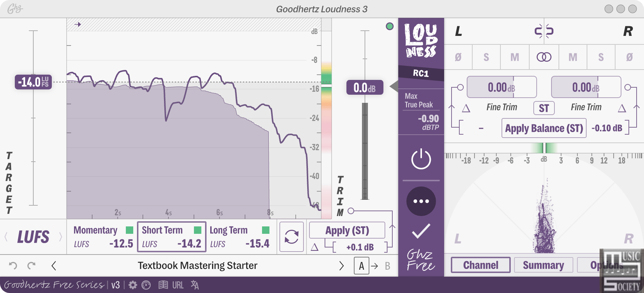Click the green status indicator dot
The height and width of the screenshot is (293, 644).
click(x=389, y=26)
